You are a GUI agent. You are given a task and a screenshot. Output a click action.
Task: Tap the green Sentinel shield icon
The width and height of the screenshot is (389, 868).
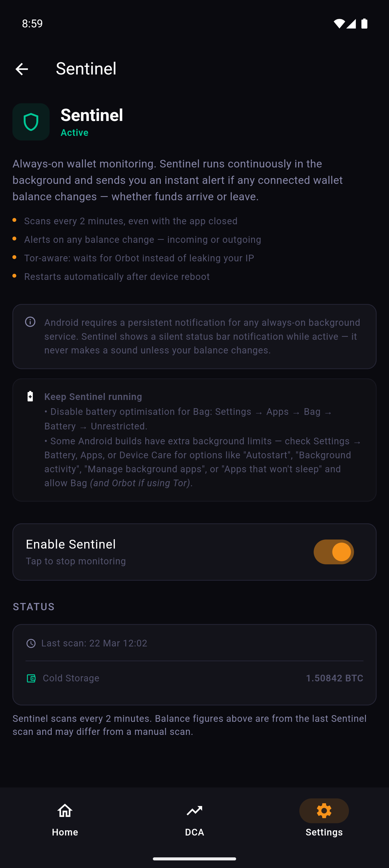[31, 122]
